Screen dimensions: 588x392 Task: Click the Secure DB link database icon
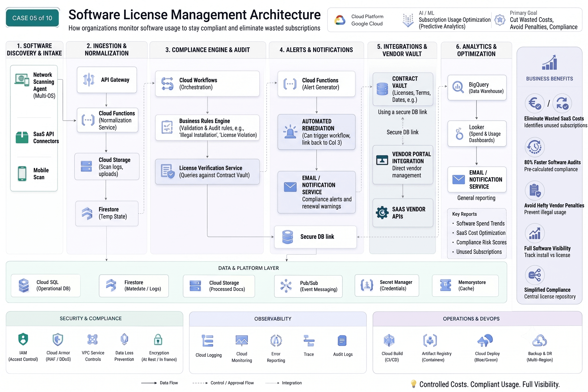[288, 237]
